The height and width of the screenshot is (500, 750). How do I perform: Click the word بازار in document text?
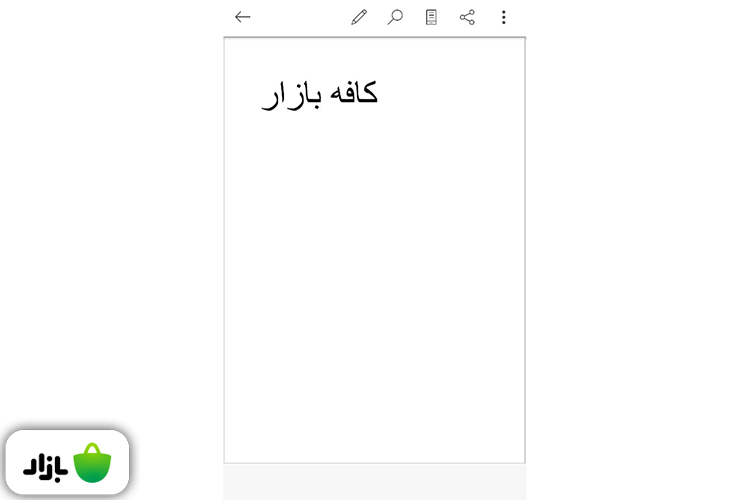291,95
